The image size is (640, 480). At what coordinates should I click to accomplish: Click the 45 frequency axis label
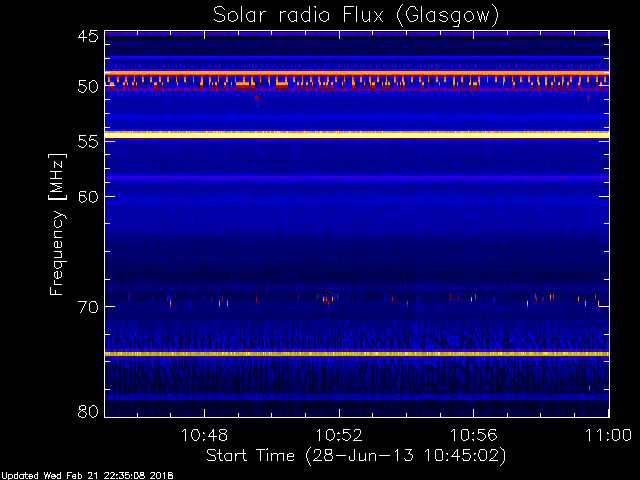point(88,37)
